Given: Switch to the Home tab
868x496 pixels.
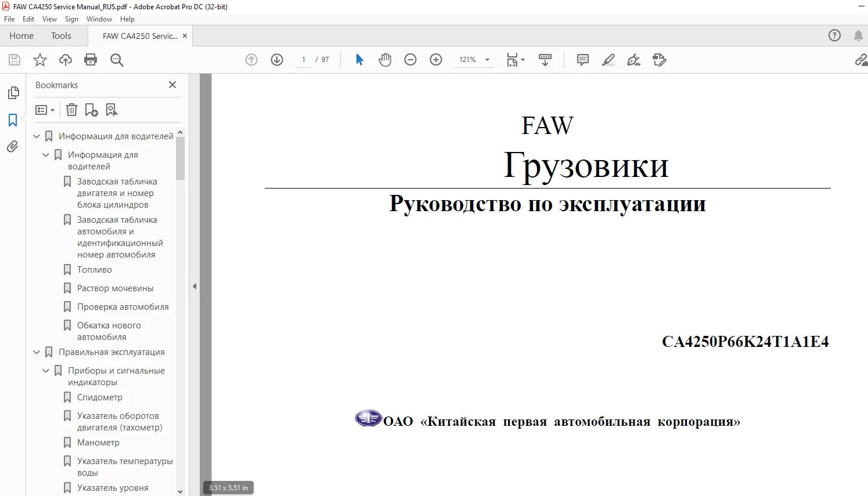Looking at the screenshot, I should (x=21, y=36).
